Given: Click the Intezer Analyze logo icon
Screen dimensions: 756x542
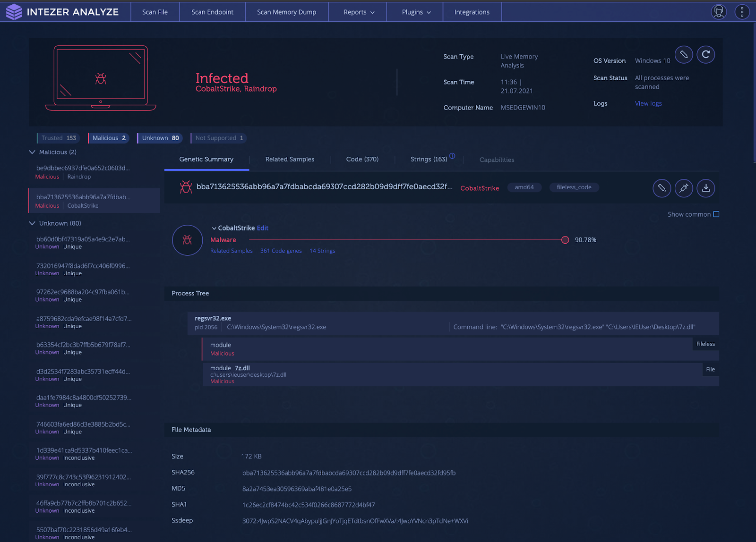Looking at the screenshot, I should point(14,12).
